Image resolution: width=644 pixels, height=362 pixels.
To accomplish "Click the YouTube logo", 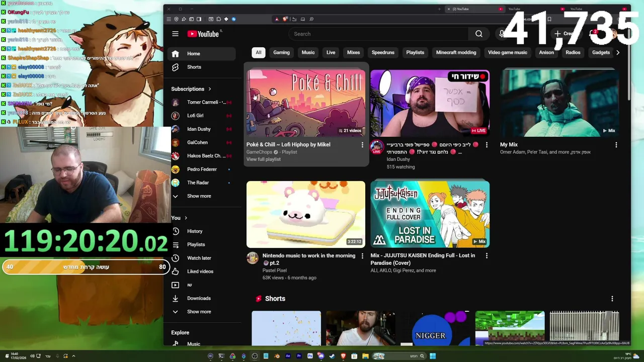I will [x=203, y=34].
